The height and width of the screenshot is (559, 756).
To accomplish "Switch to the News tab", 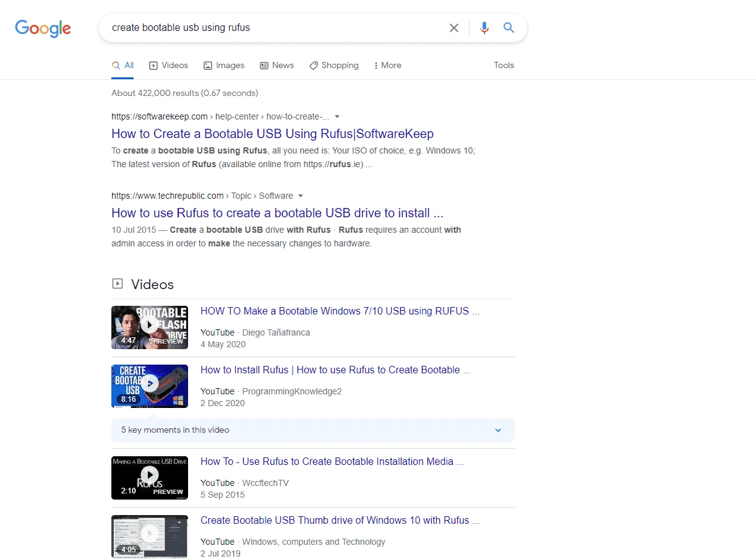I will tap(277, 65).
